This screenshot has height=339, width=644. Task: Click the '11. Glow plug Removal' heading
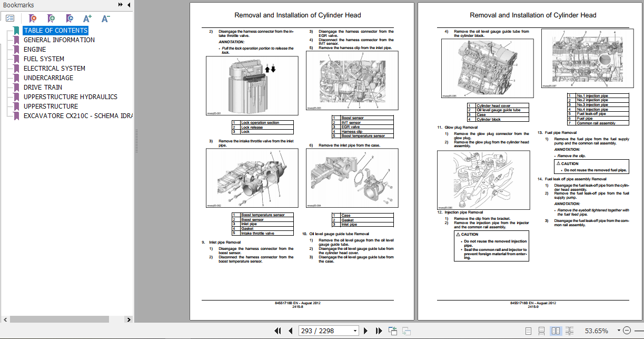click(457, 128)
